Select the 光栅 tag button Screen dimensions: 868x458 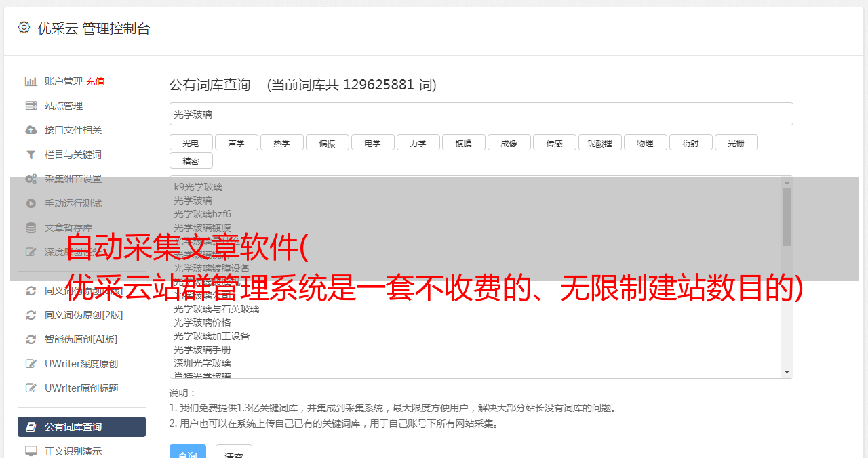(x=736, y=142)
